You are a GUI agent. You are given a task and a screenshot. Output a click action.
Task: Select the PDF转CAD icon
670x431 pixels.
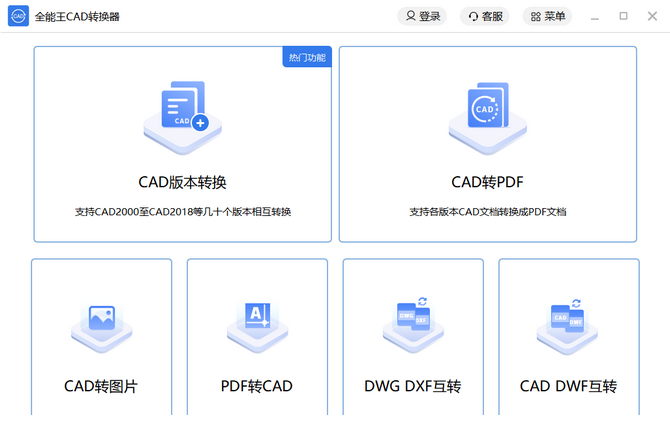click(257, 327)
